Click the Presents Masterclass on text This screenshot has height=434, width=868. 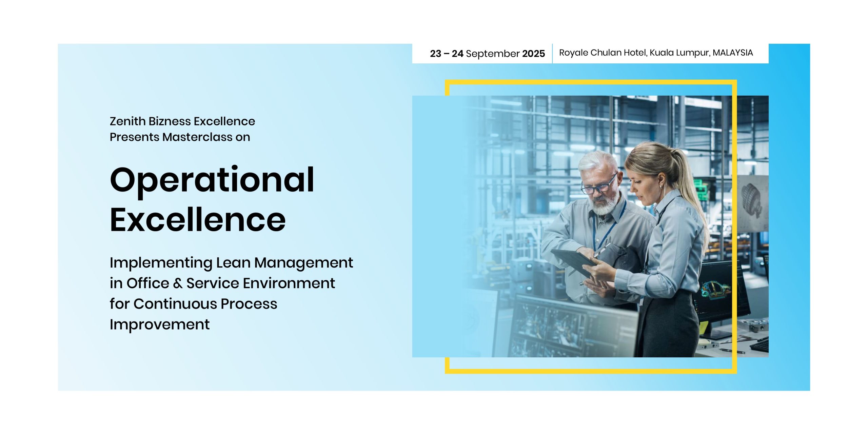click(180, 137)
